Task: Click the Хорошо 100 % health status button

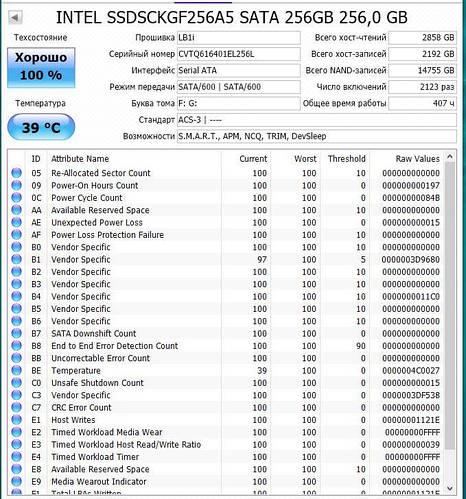Action: tap(41, 67)
